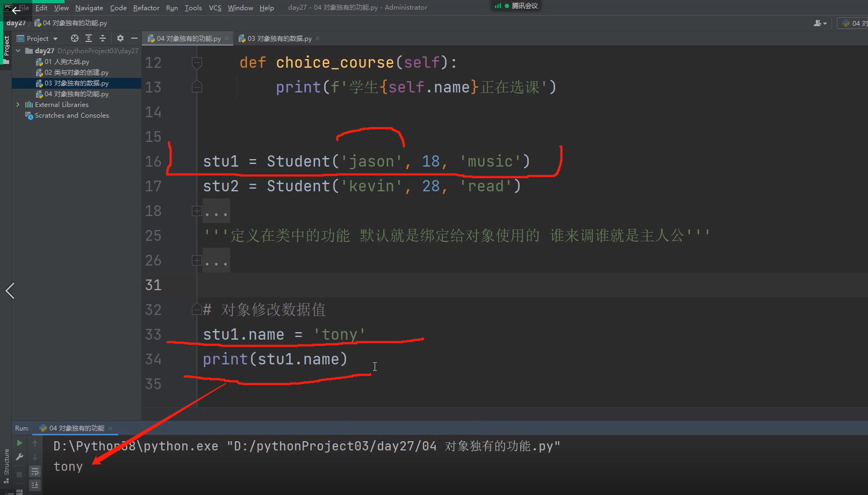Screen dimensions: 868x495
Task: Click the Code With Me users icon
Action: point(820,23)
